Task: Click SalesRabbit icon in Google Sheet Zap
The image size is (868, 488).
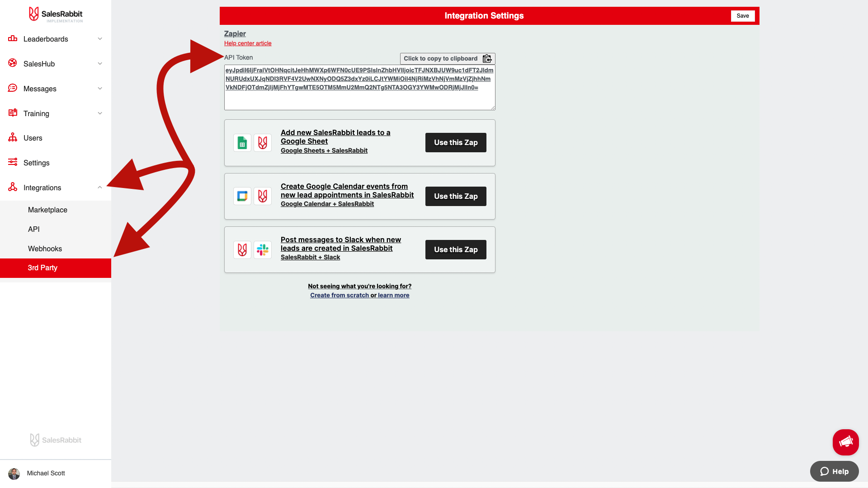Action: (x=263, y=143)
